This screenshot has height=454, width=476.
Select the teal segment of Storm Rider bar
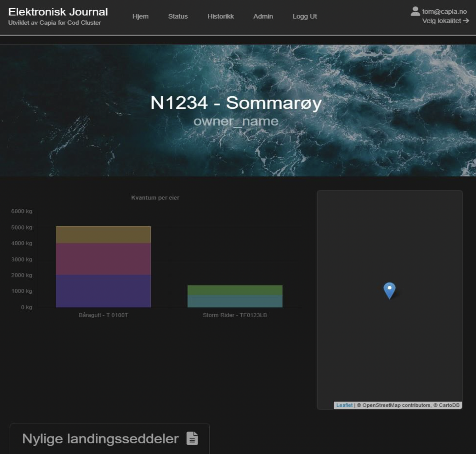point(235,301)
